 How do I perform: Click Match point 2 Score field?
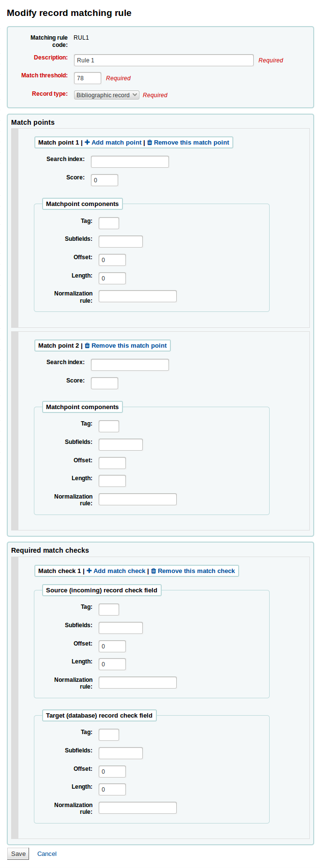105,383
